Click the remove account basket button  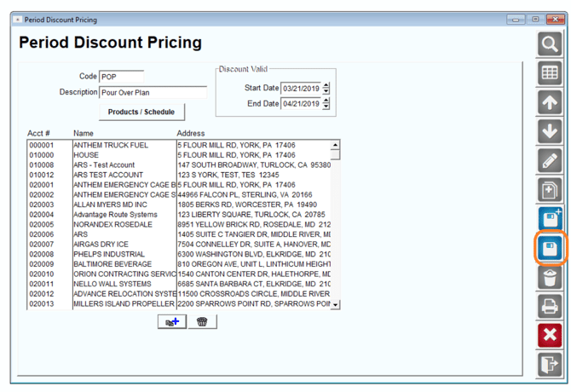coord(203,322)
